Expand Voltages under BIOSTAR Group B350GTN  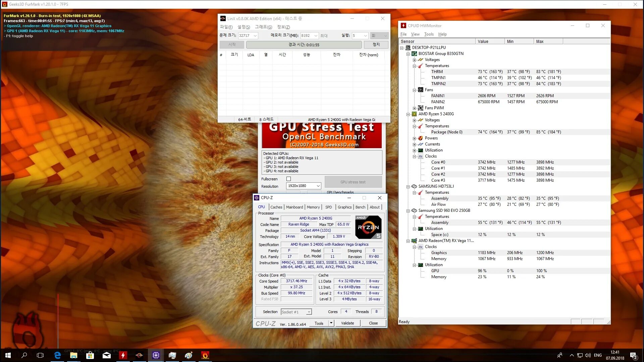414,60
